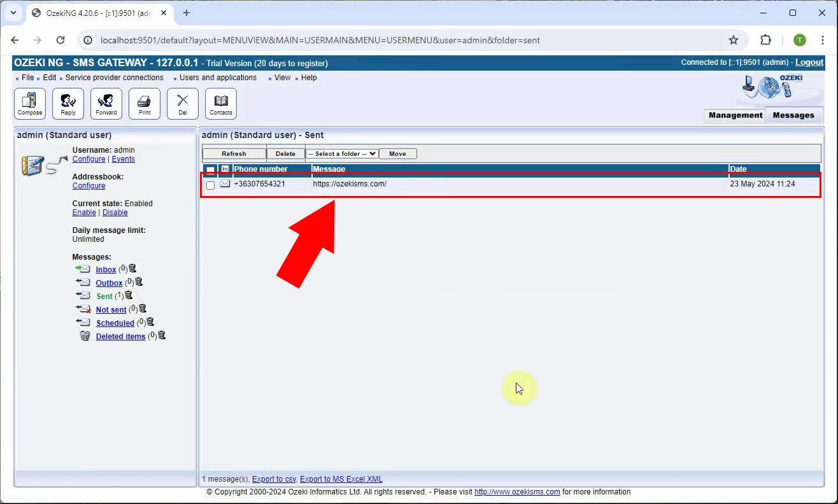Select the https://ozekisms.com/ message text
This screenshot has height=504, width=838.
click(350, 184)
